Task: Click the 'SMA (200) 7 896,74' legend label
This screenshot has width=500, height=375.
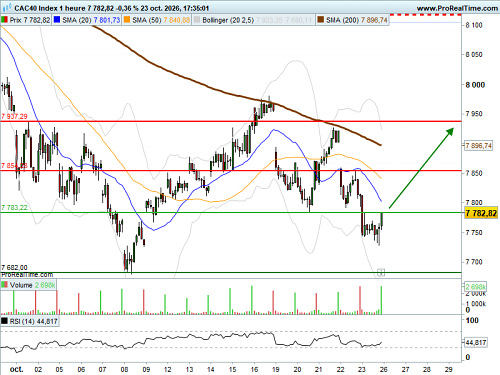Action: tap(357, 20)
